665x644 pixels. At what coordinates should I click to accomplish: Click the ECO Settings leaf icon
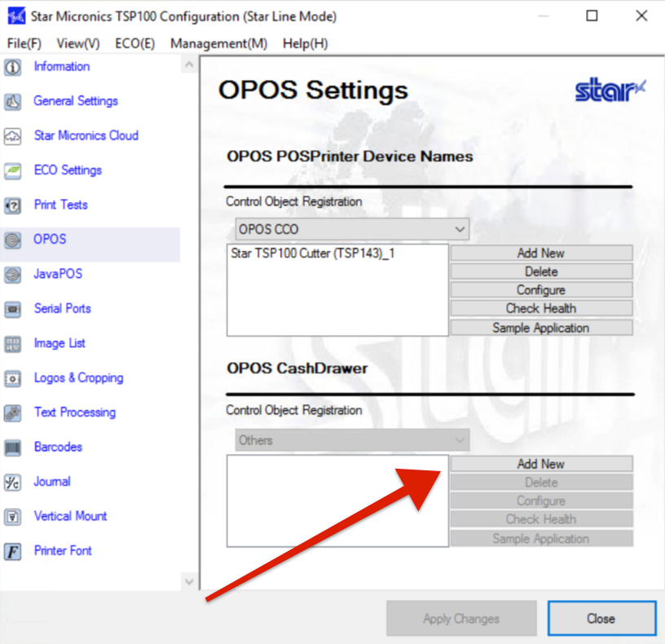click(x=13, y=171)
